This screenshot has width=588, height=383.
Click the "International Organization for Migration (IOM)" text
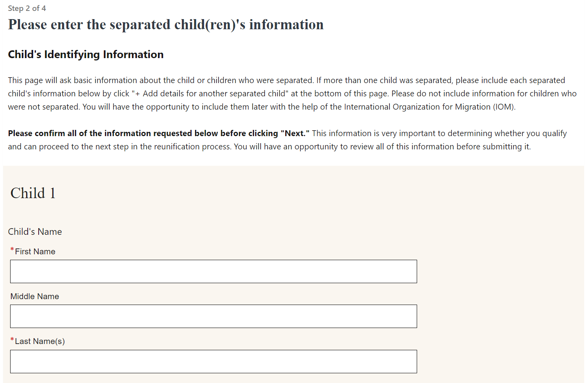tap(429, 107)
